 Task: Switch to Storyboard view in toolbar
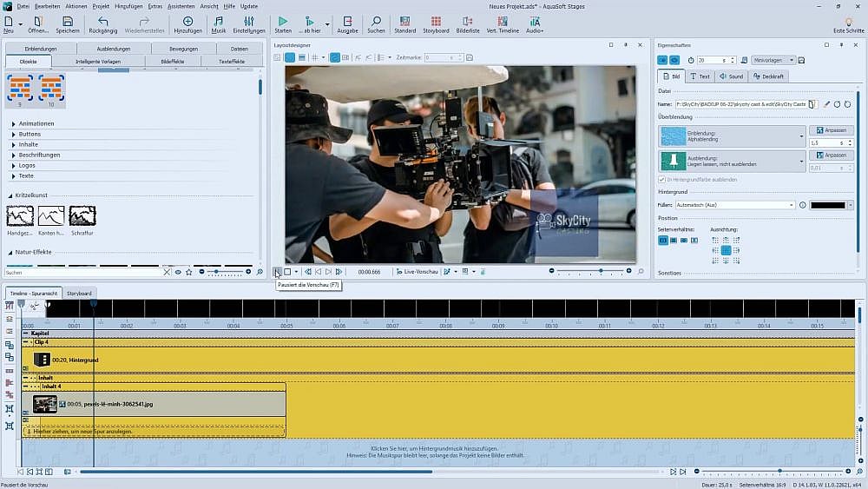pos(436,22)
